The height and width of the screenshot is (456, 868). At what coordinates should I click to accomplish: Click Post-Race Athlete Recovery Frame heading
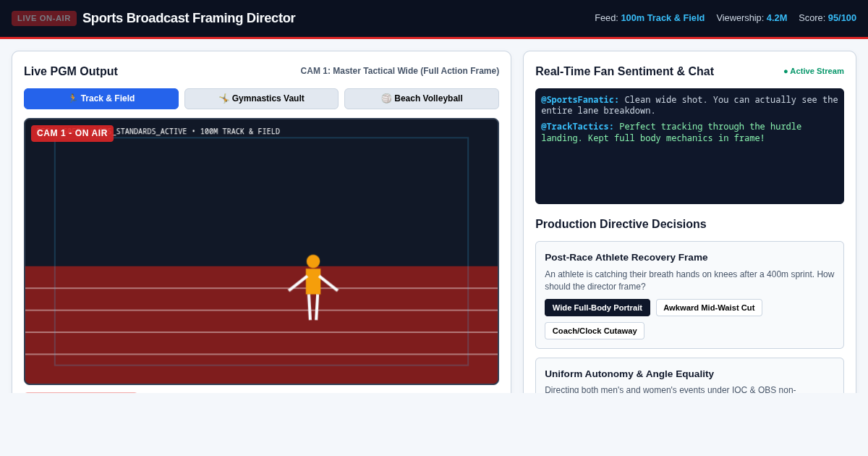tap(626, 257)
